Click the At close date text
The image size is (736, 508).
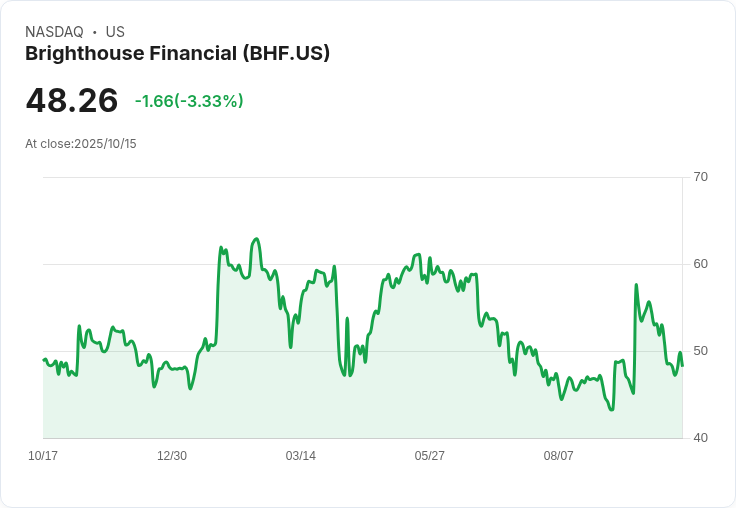pyautogui.click(x=81, y=144)
